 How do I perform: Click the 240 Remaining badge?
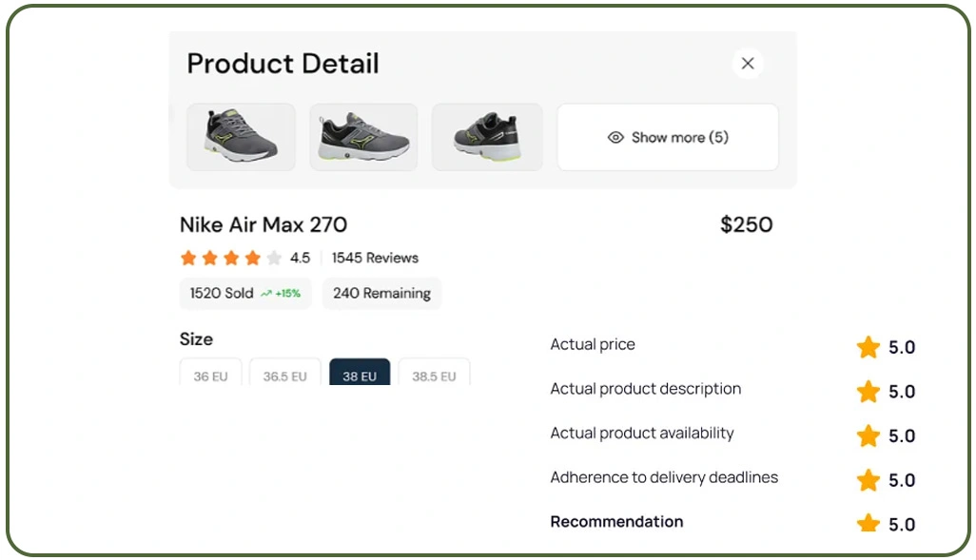381,293
